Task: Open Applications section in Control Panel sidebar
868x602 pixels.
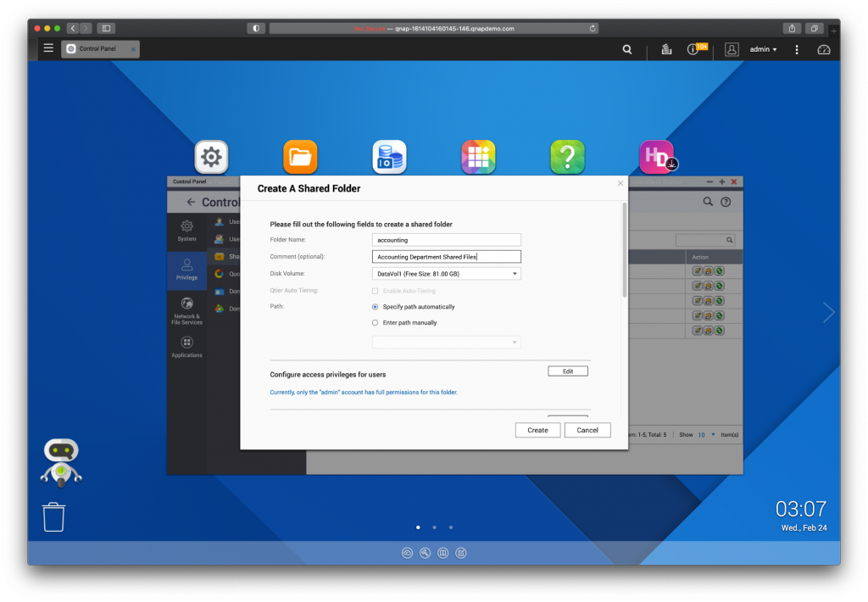Action: 187,347
